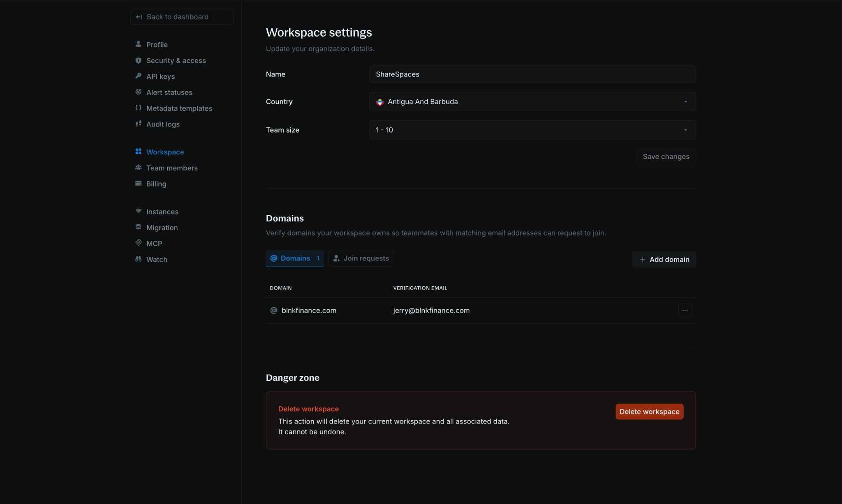
Task: Click the plus icon in Add domain
Action: 643,260
